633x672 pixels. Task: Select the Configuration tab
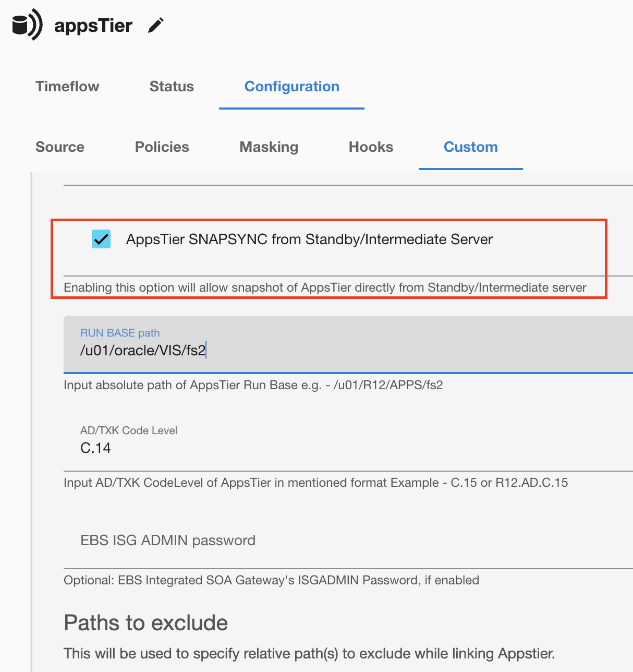pos(291,87)
